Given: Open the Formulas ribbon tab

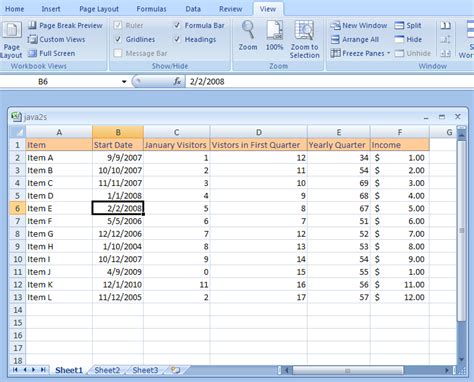Looking at the screenshot, I should 151,9.
